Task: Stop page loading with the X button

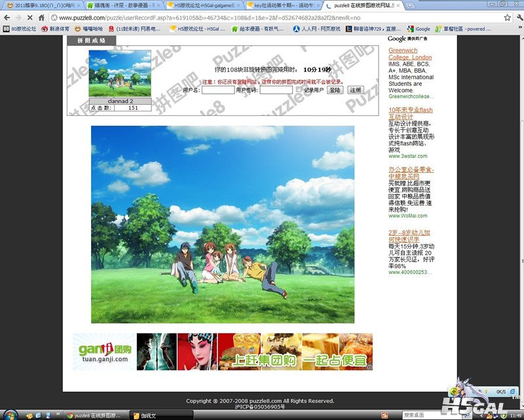Action: pos(29,18)
